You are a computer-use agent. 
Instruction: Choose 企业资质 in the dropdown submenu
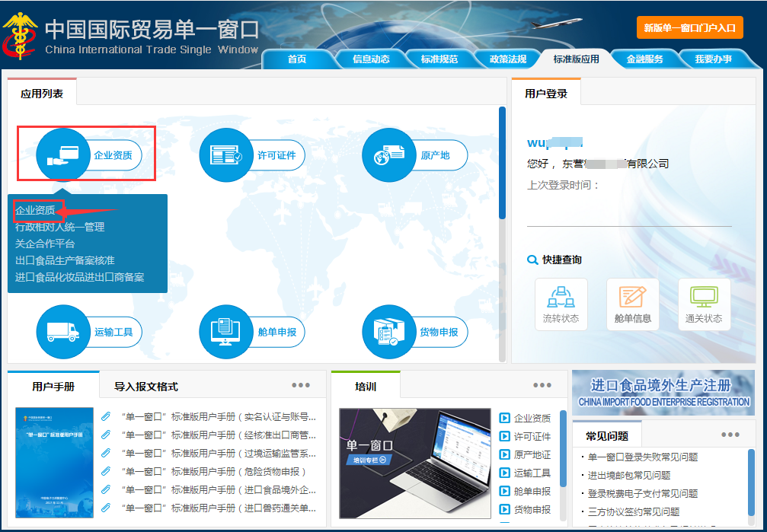[x=35, y=210]
